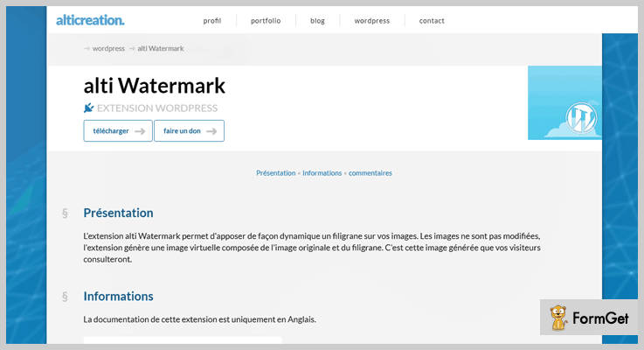Open the portfolio menu item
The height and width of the screenshot is (350, 644).
266,21
